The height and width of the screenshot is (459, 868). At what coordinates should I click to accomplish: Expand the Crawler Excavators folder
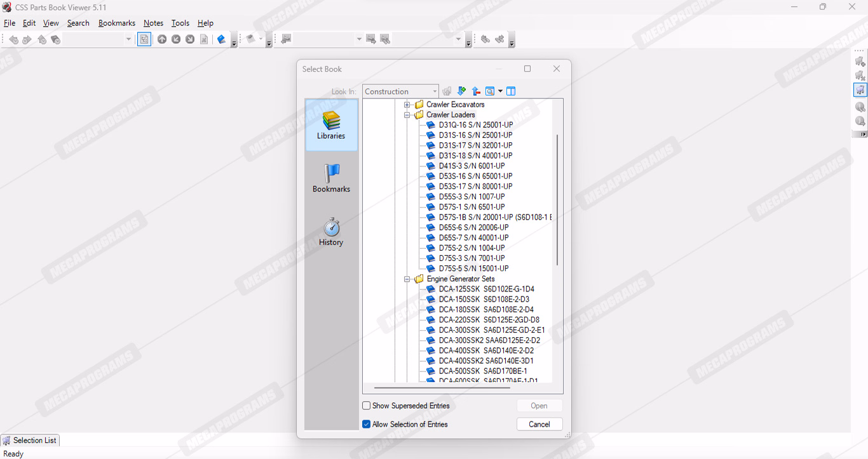point(407,105)
